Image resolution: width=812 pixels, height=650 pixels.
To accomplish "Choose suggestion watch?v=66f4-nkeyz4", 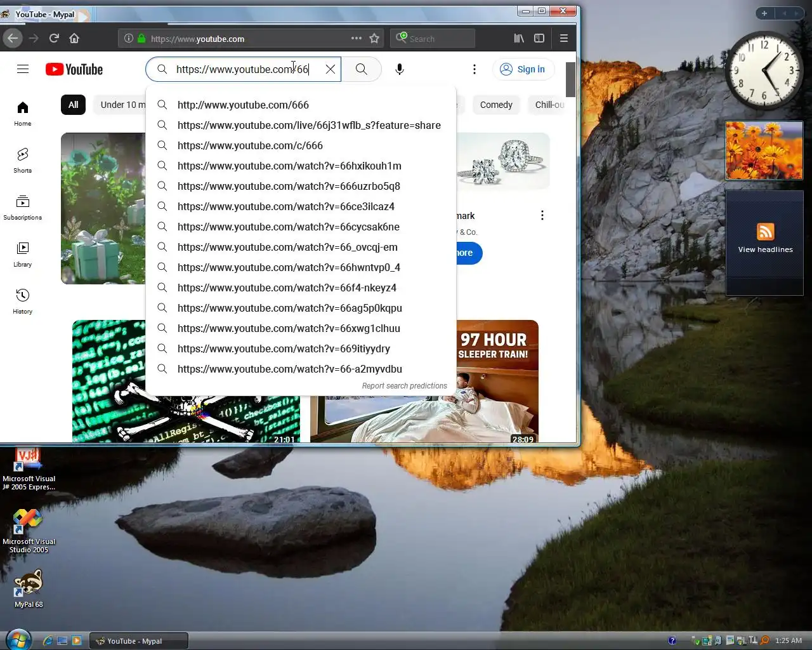I will point(301,288).
